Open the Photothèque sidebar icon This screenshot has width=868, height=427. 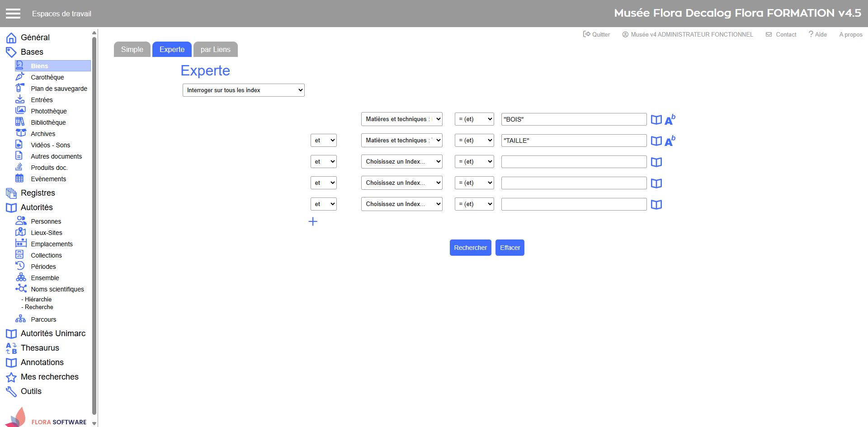click(x=20, y=111)
